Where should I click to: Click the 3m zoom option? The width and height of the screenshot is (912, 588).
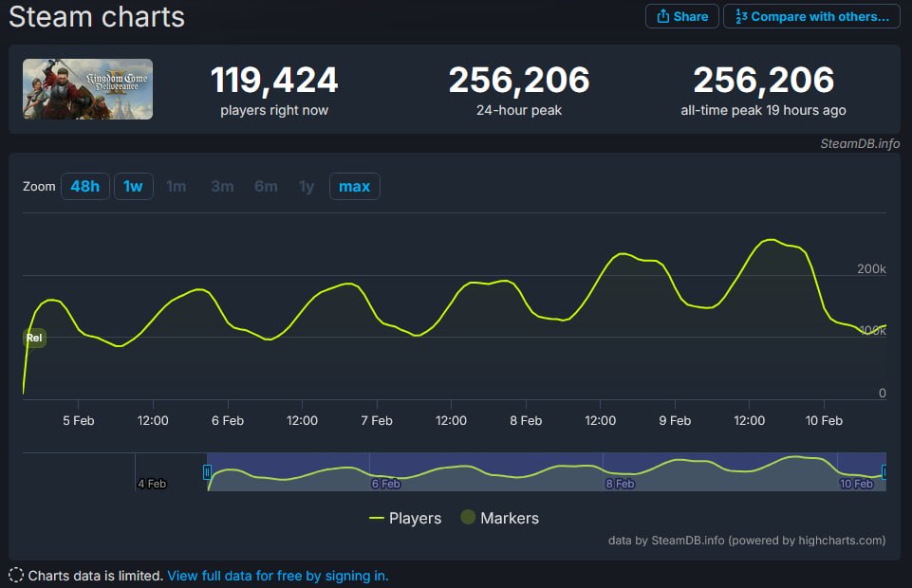point(222,186)
